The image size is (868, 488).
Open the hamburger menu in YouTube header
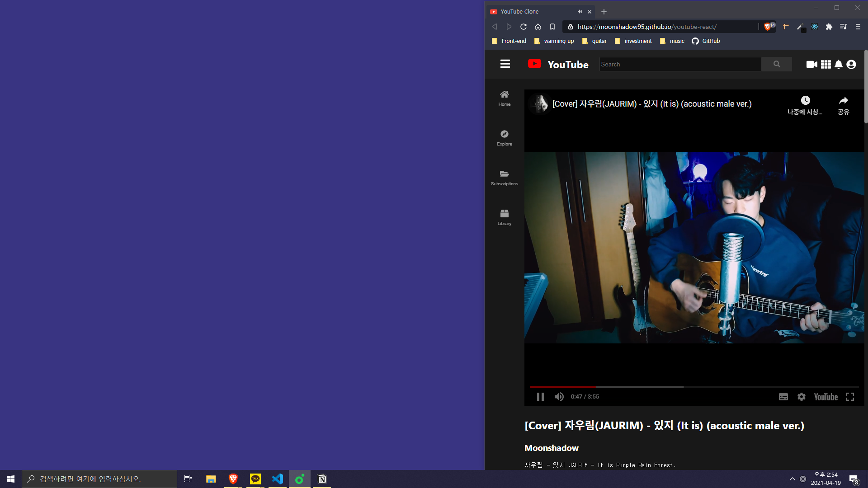(x=505, y=64)
